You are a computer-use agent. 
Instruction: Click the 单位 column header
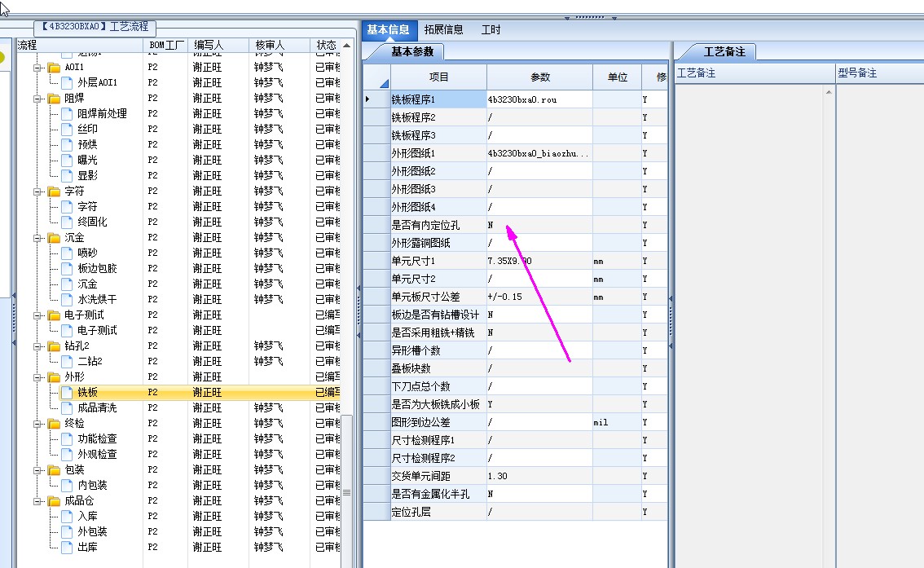tap(617, 77)
